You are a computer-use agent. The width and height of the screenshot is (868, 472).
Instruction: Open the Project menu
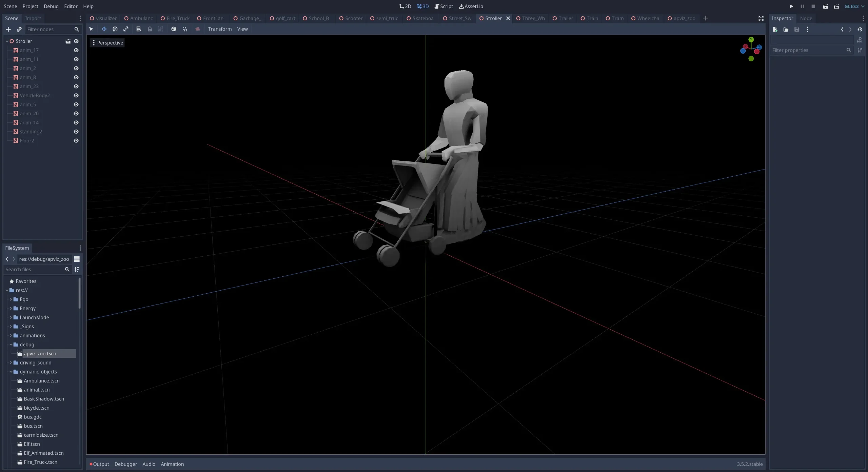30,6
